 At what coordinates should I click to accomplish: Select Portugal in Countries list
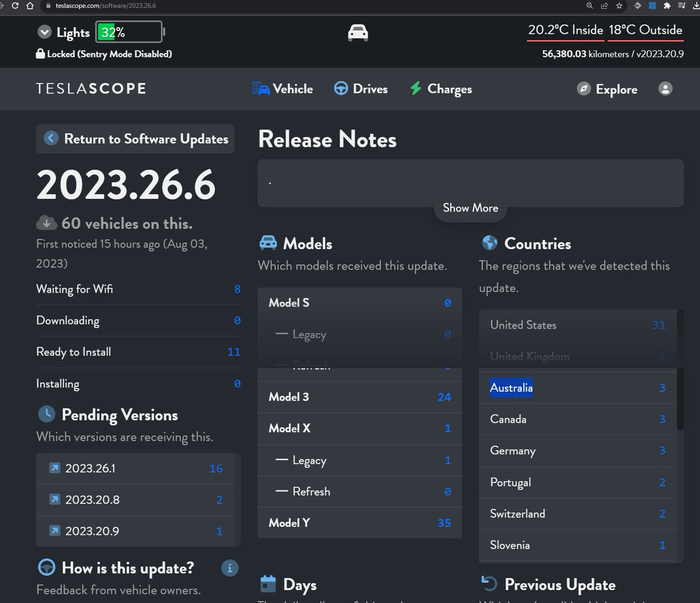coord(577,482)
